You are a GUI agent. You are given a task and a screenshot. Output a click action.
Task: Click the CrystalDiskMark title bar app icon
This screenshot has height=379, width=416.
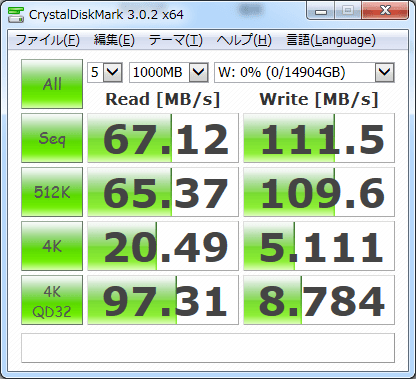16,14
